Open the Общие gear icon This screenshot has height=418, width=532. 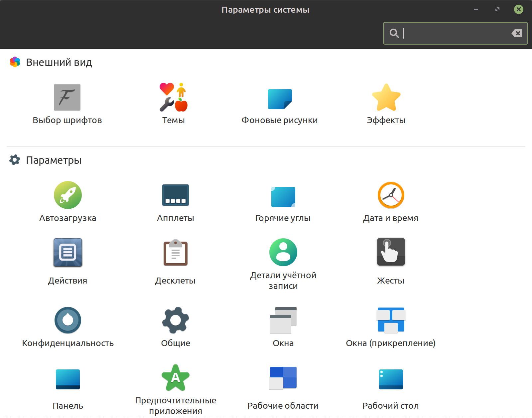[x=176, y=320]
